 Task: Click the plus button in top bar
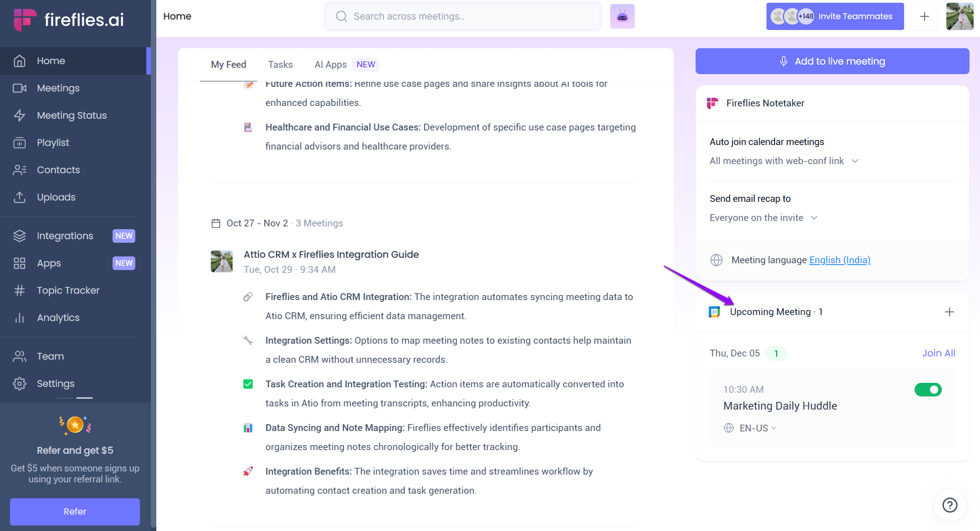point(924,17)
